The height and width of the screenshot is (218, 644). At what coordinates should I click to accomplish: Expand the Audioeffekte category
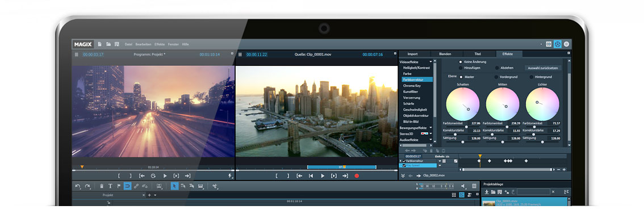[x=430, y=140]
